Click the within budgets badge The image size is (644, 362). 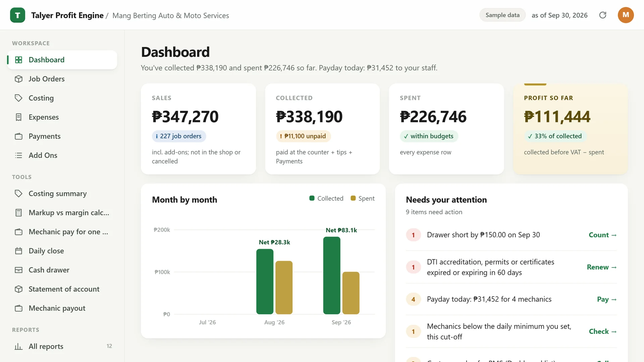tap(429, 136)
